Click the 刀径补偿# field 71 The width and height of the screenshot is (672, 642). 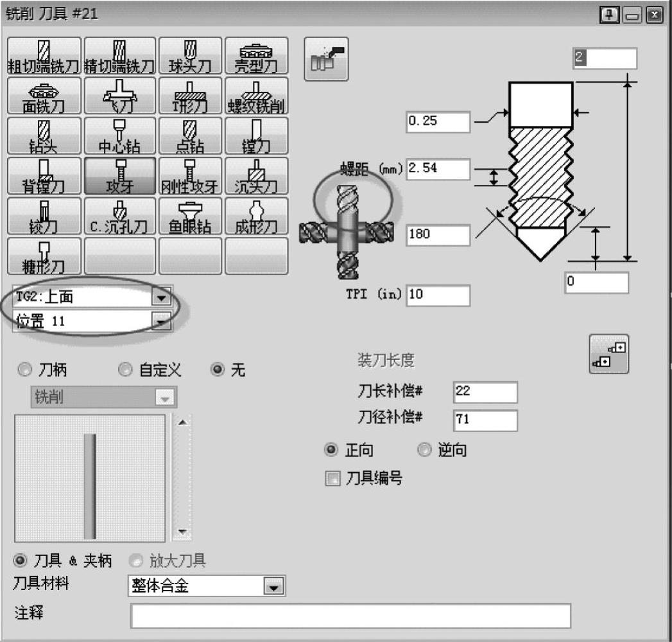pos(485,420)
